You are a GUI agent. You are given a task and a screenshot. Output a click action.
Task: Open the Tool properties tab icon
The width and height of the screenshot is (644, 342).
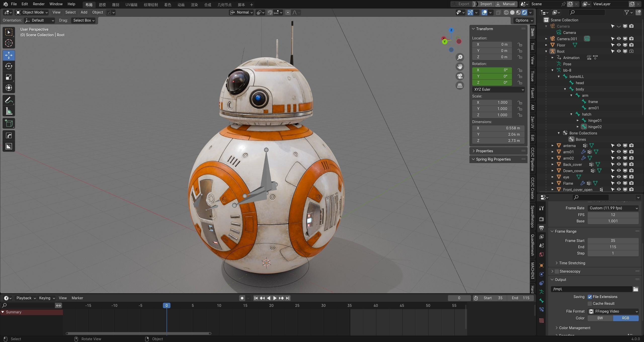[x=542, y=208]
